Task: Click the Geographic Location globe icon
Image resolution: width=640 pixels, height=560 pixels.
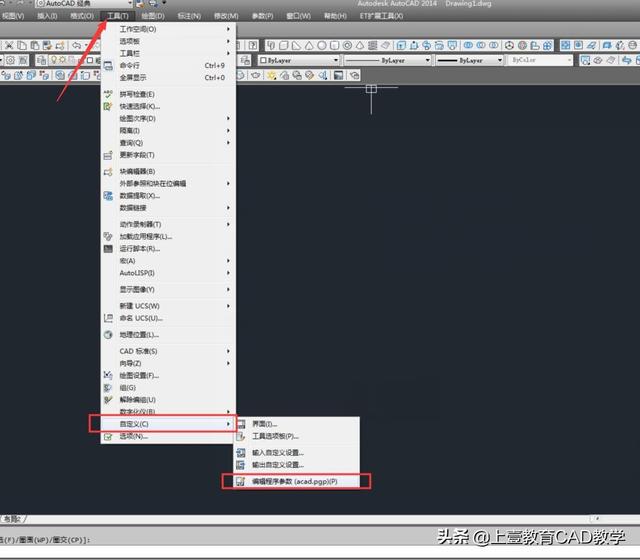Action: coord(108,335)
